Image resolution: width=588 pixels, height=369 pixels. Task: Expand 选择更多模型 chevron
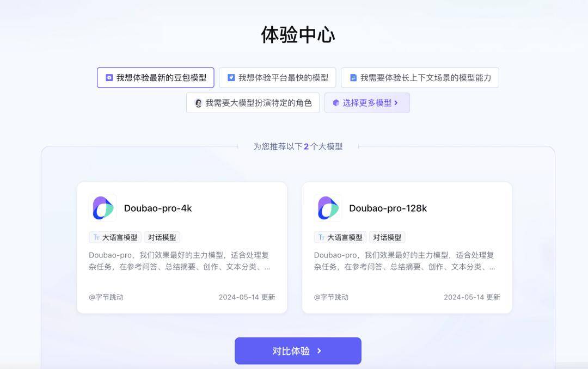(x=396, y=103)
